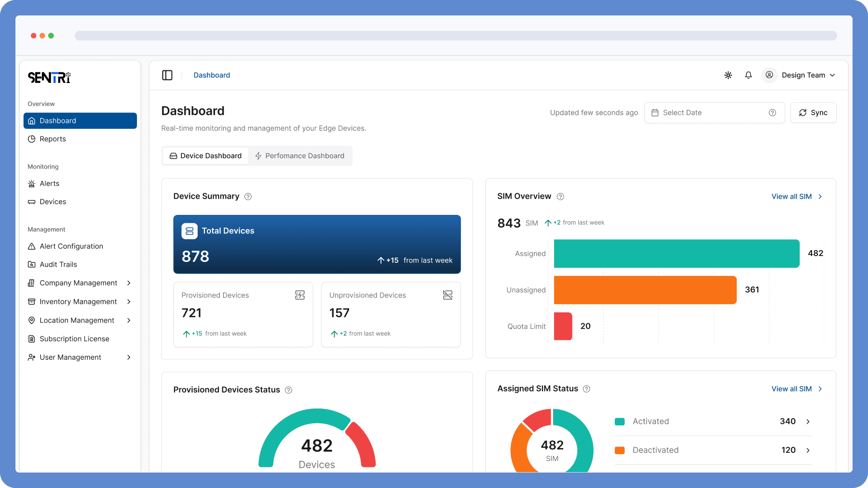Switch to Perfomance Dashboard tab

pyautogui.click(x=300, y=156)
